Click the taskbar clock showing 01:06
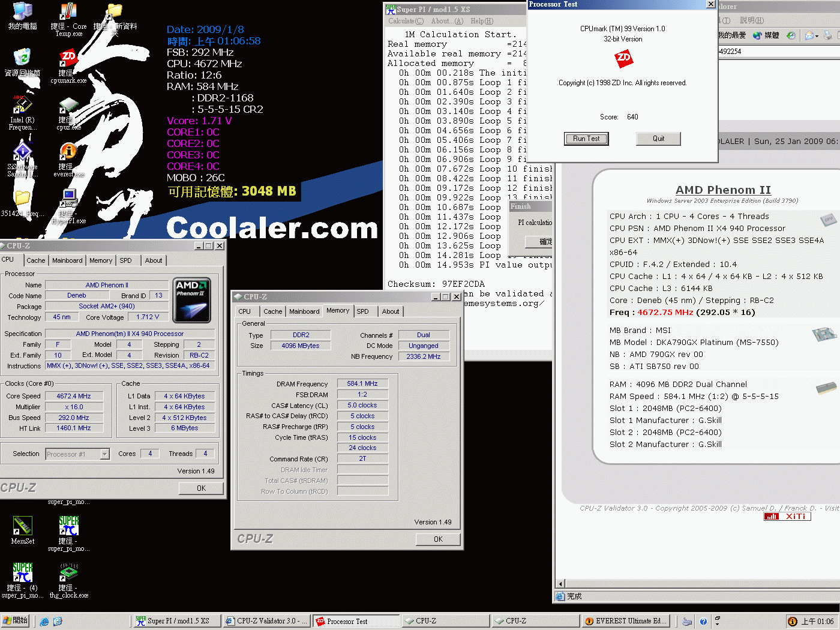Image resolution: width=840 pixels, height=630 pixels. 817,622
